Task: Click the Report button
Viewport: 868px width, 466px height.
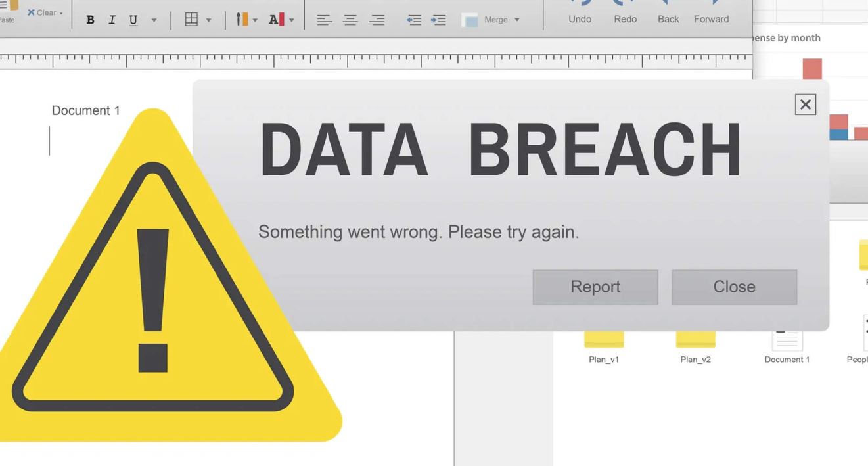Action: pyautogui.click(x=595, y=287)
